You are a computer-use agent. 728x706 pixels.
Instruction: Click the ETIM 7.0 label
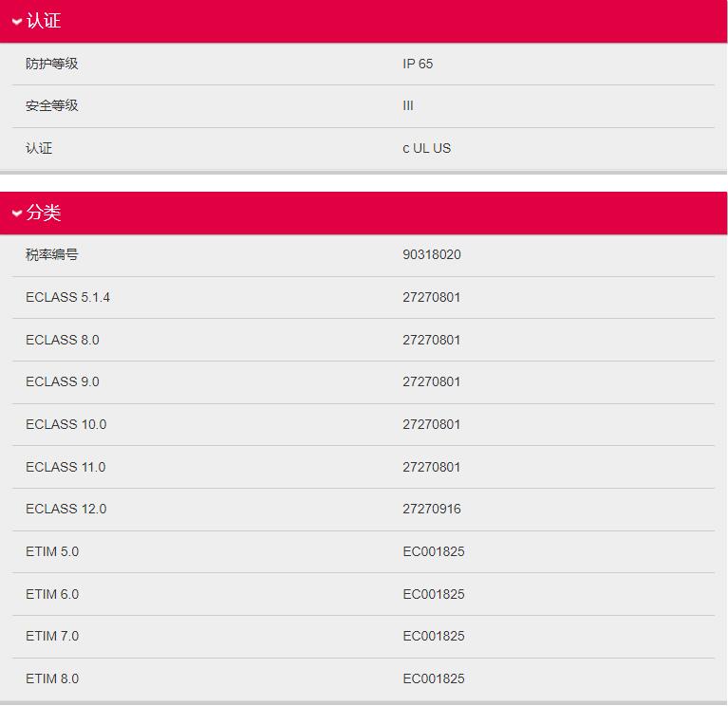tap(52, 636)
